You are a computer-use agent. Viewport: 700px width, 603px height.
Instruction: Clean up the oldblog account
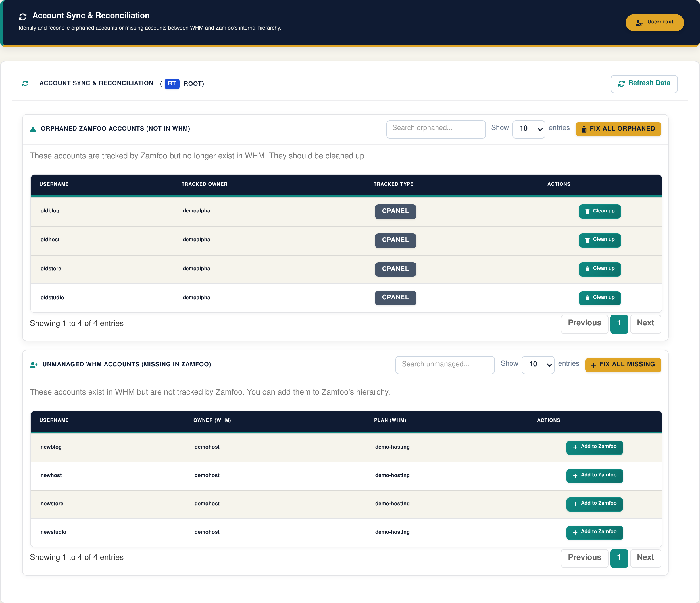tap(600, 211)
